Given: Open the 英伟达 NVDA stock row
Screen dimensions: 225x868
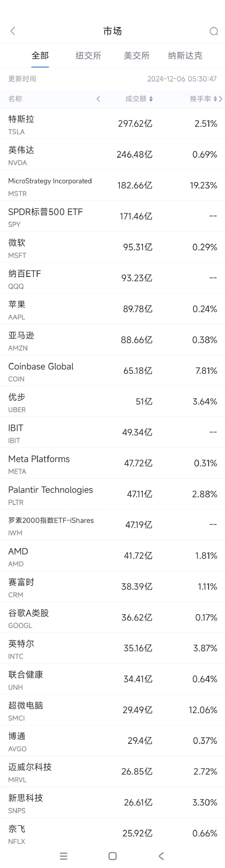Looking at the screenshot, I should [112, 154].
